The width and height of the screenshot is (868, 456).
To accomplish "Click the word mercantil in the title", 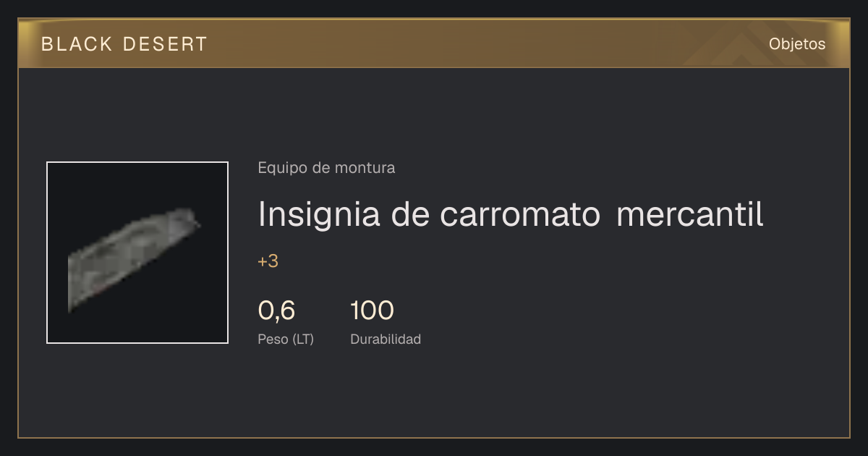I will pyautogui.click(x=690, y=214).
